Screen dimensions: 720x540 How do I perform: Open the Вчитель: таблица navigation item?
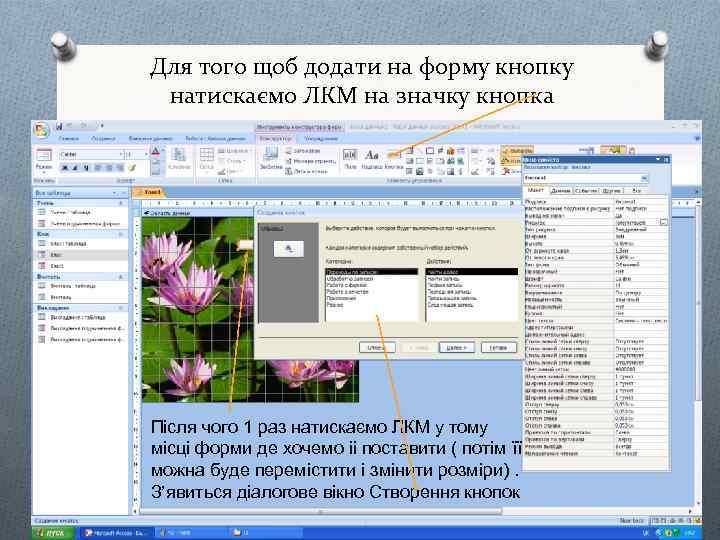pos(73,286)
